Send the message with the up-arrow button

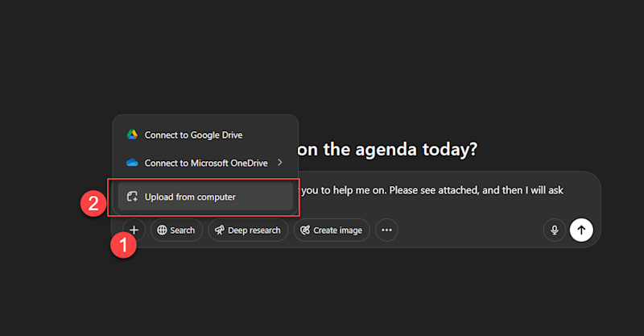[581, 230]
